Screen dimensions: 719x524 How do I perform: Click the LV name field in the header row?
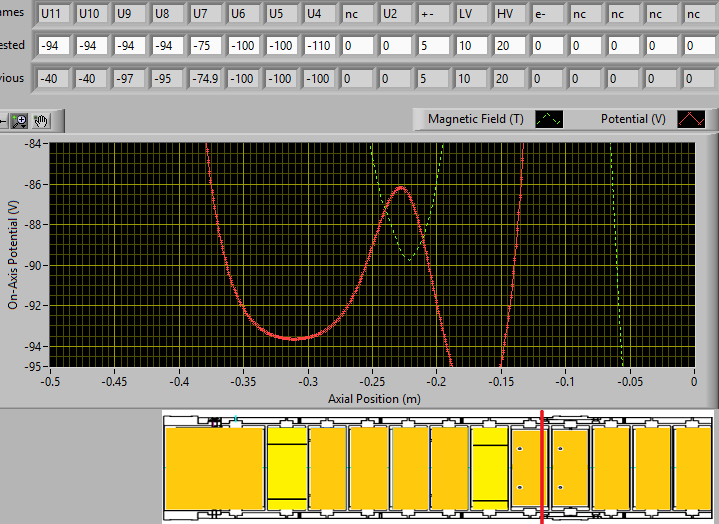(x=471, y=15)
